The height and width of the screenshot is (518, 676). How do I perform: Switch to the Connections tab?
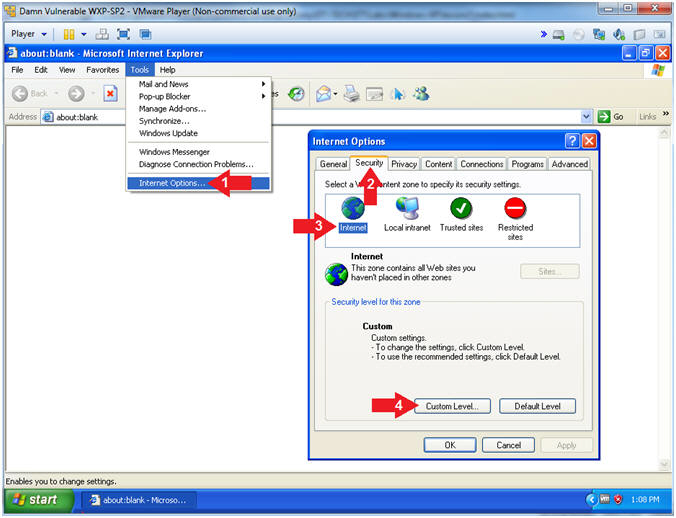pyautogui.click(x=482, y=164)
